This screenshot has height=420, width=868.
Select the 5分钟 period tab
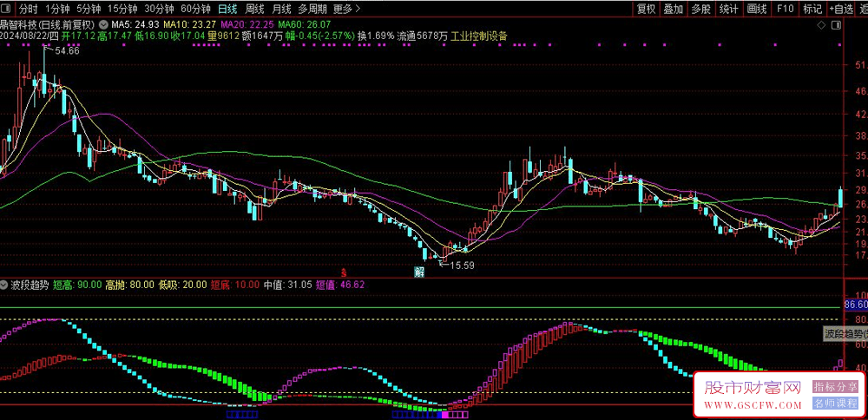88,9
